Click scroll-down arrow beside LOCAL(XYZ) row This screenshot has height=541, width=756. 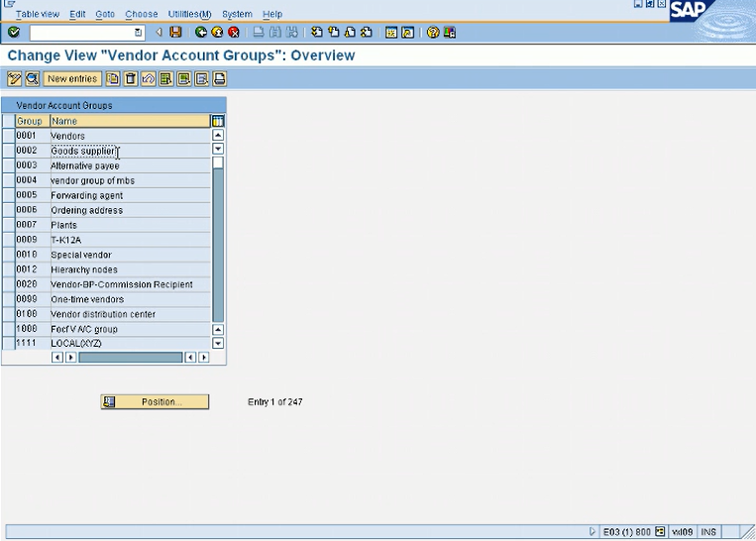click(x=218, y=343)
